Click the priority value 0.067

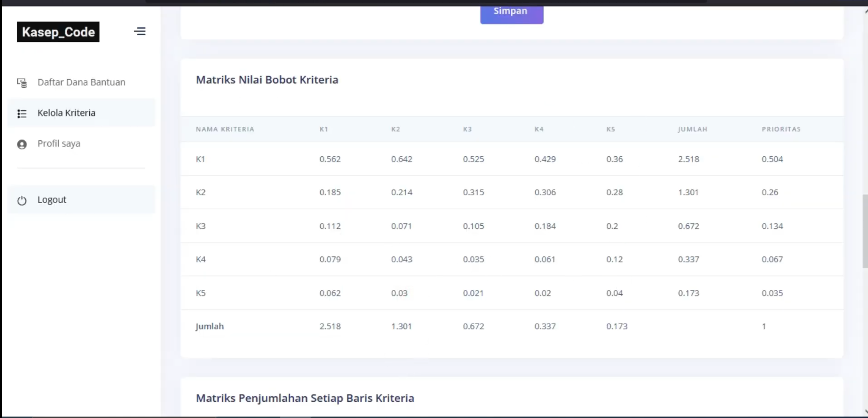pyautogui.click(x=772, y=259)
